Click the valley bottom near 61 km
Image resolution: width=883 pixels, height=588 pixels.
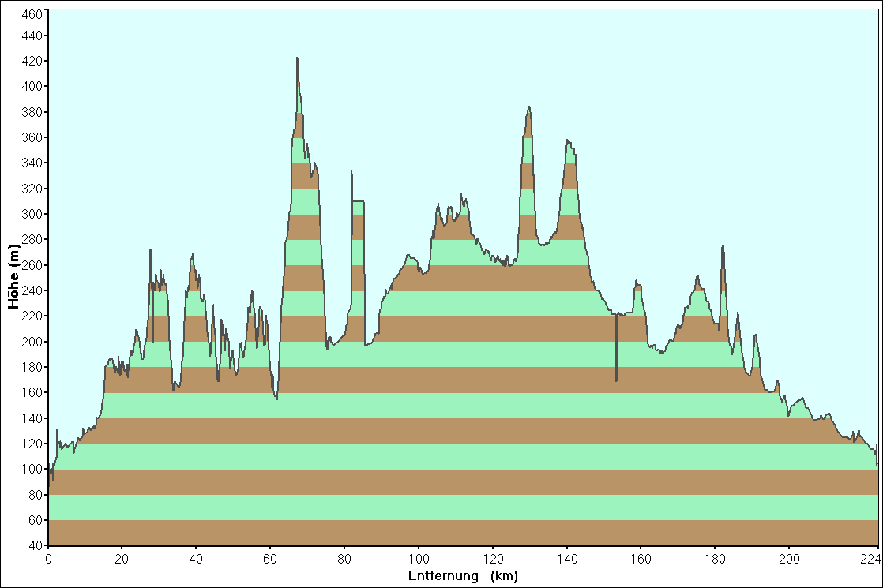point(276,397)
